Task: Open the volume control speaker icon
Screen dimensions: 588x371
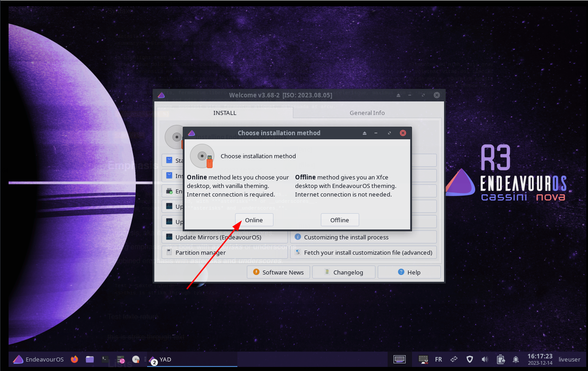Action: coord(485,359)
